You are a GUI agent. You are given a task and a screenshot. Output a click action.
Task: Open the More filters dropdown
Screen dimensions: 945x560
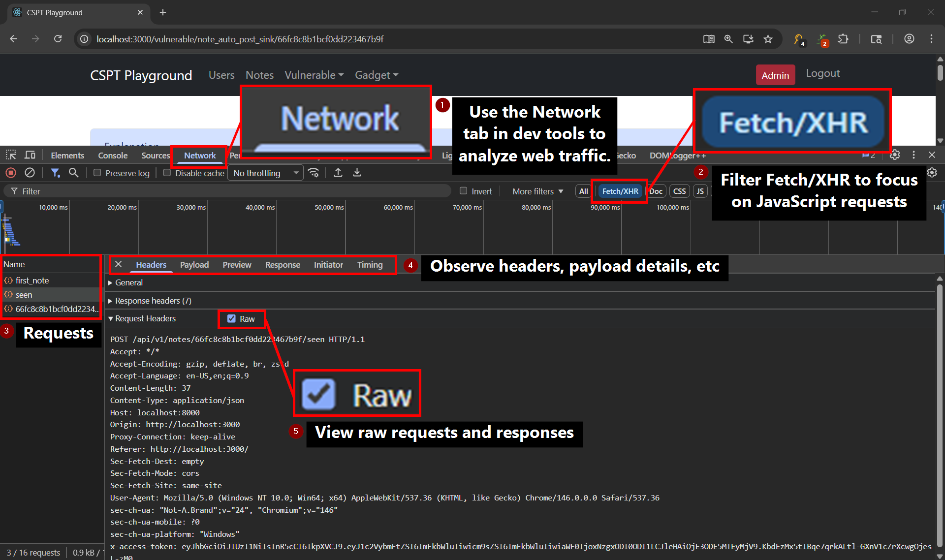click(537, 191)
